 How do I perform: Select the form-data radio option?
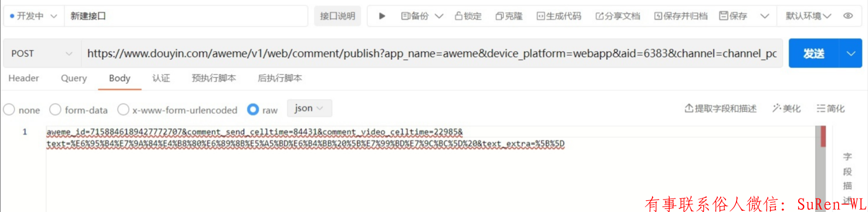coord(55,110)
